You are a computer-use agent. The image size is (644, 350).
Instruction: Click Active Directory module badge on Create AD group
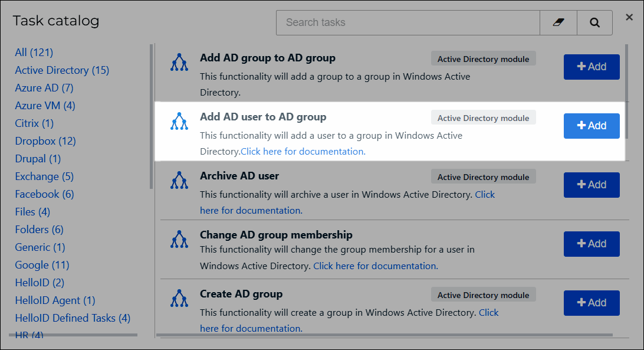pos(484,295)
